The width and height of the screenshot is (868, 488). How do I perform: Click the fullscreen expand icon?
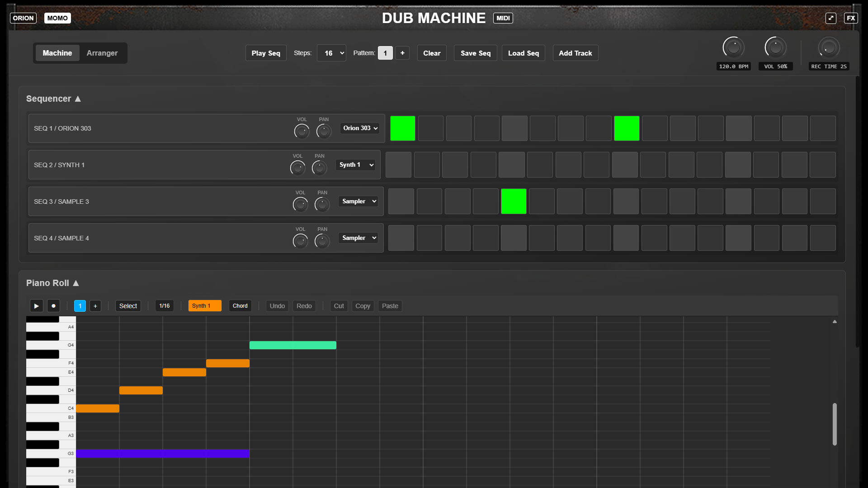coord(830,18)
